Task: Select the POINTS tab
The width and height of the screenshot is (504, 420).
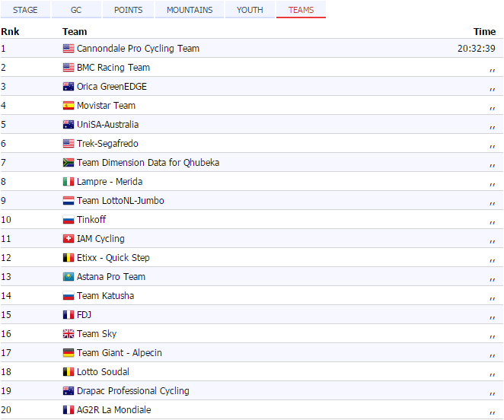Action: pos(128,10)
